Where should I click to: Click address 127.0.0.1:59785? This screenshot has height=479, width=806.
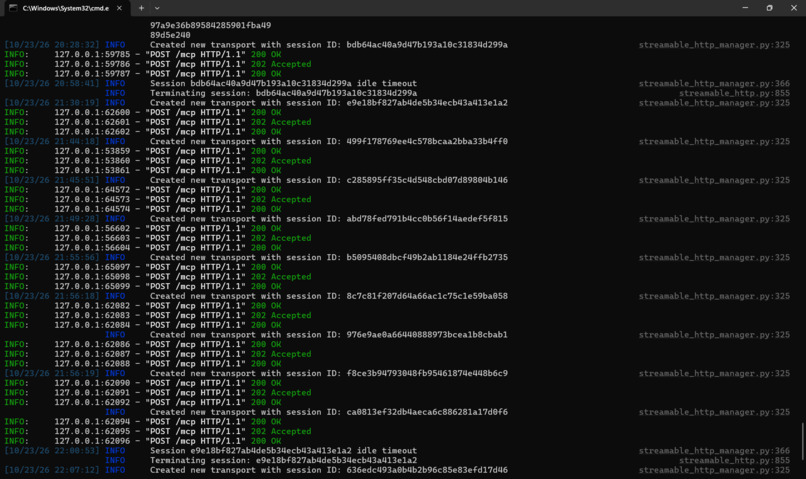92,54
